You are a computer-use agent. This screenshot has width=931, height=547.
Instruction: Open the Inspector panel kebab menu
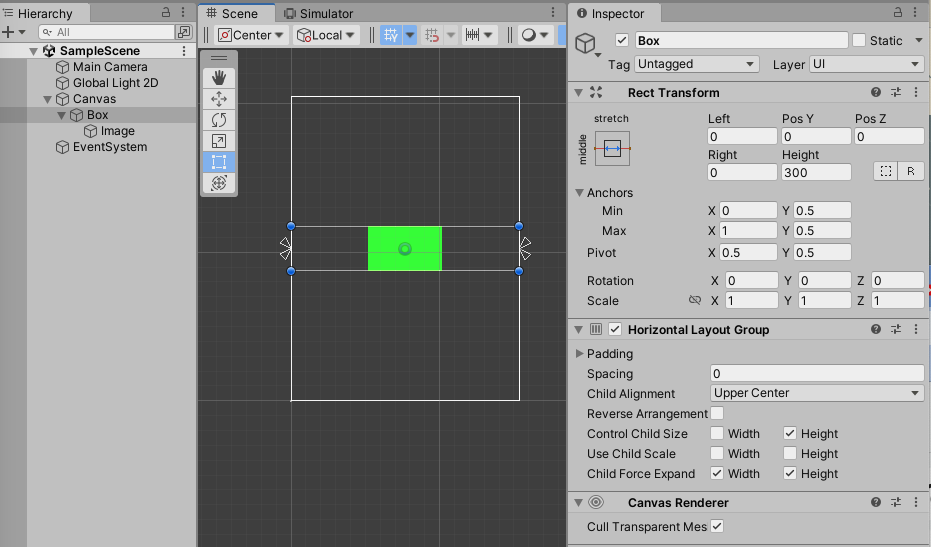click(x=915, y=12)
